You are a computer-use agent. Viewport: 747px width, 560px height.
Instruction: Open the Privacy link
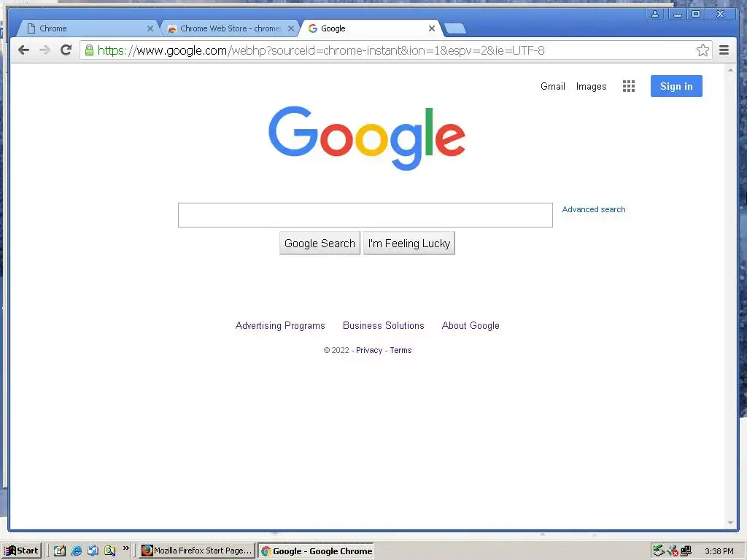pos(369,350)
